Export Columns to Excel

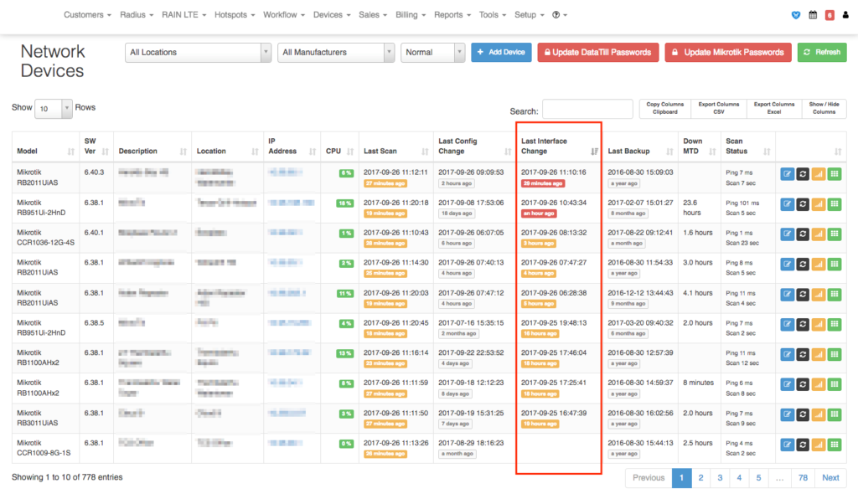click(773, 108)
